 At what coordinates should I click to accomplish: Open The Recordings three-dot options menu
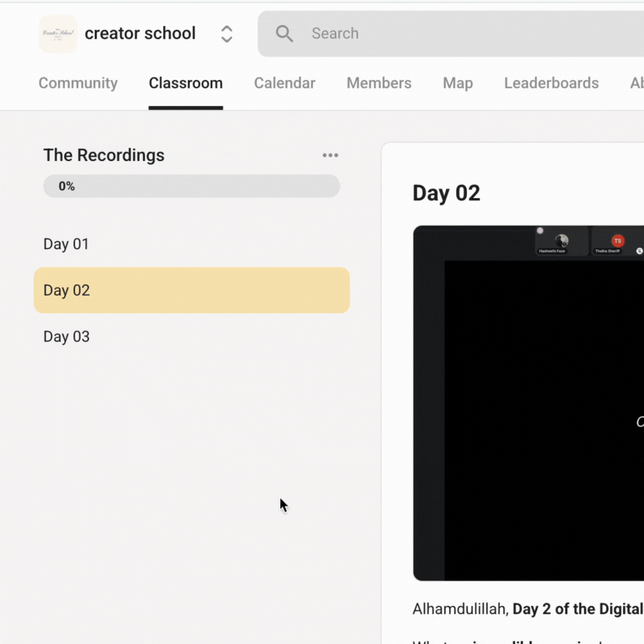[330, 156]
